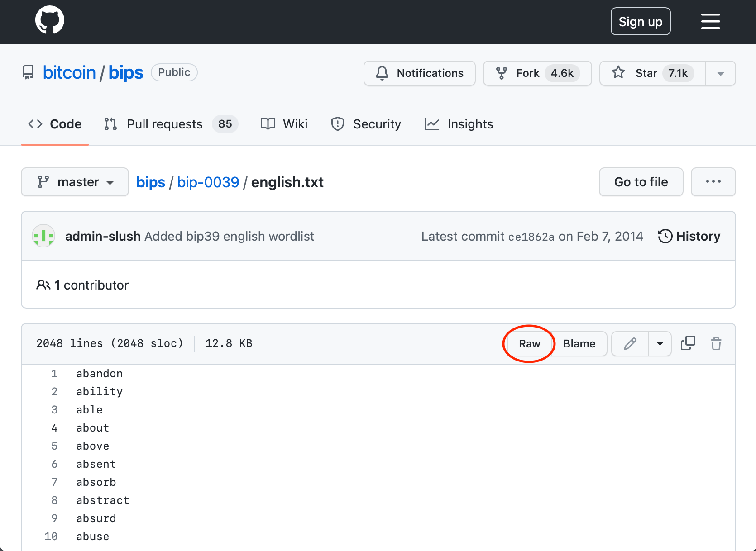Open the three-dots more options menu
756x551 pixels.
click(x=713, y=182)
